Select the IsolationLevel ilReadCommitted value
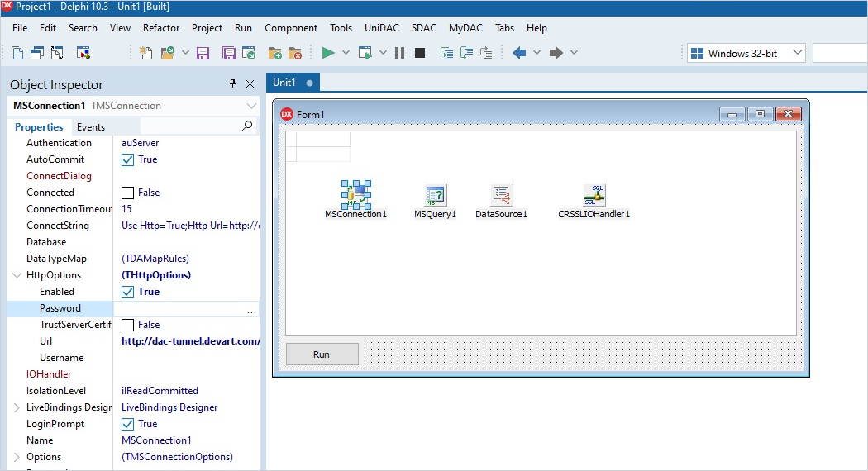Image resolution: width=868 pixels, height=471 pixels. tap(160, 391)
